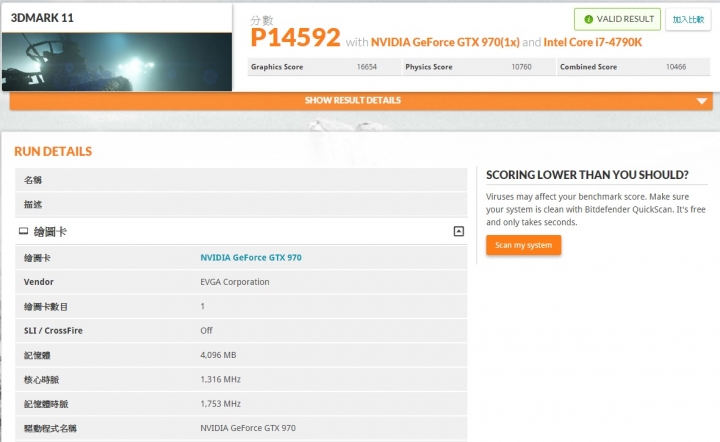Click the Vendor row label
Image resolution: width=720 pixels, height=442 pixels.
pos(39,282)
